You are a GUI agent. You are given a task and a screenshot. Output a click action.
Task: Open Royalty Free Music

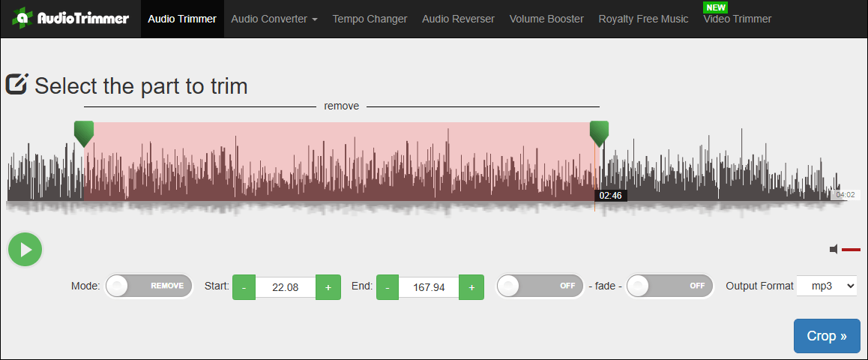[x=643, y=19]
